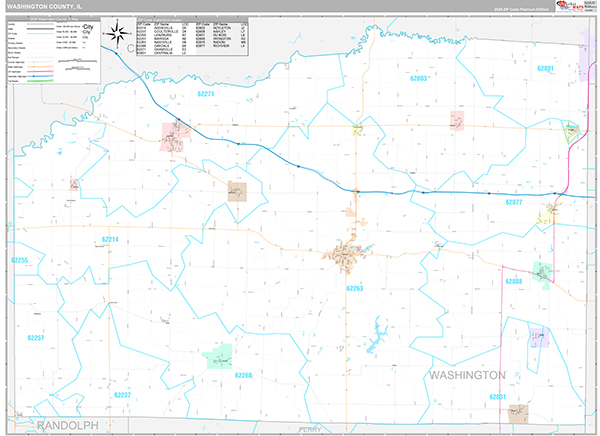Select ZIP code label 62214
This screenshot has width=600, height=436.
point(110,239)
